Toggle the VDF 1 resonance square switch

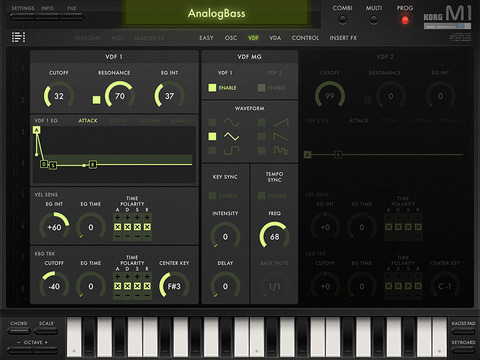(96, 100)
